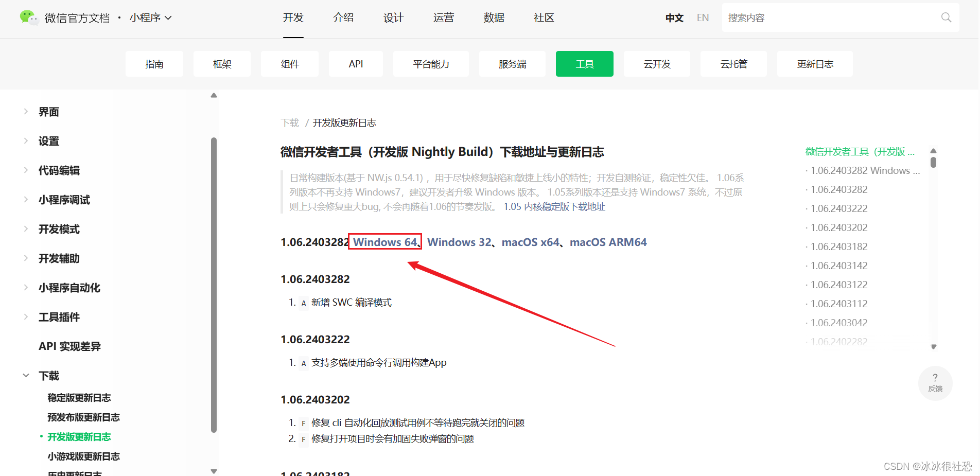Viewport: 980px width, 476px height.
Task: Jump to 1.06.2403282 Windows anchor in outline
Action: pos(865,170)
